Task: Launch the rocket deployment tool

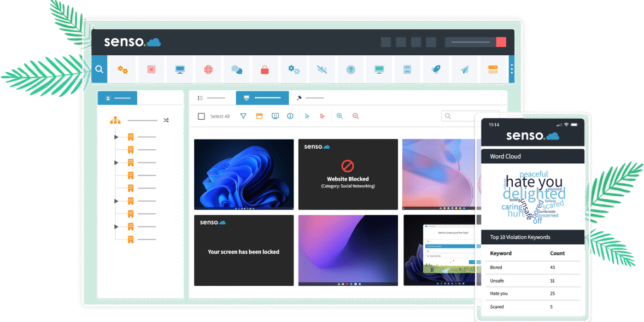Action: (436, 69)
